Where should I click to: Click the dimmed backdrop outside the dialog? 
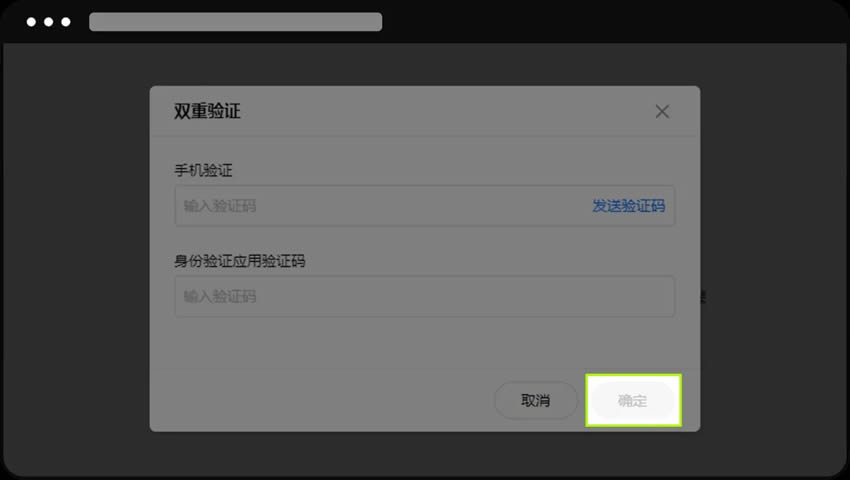tap(76, 260)
